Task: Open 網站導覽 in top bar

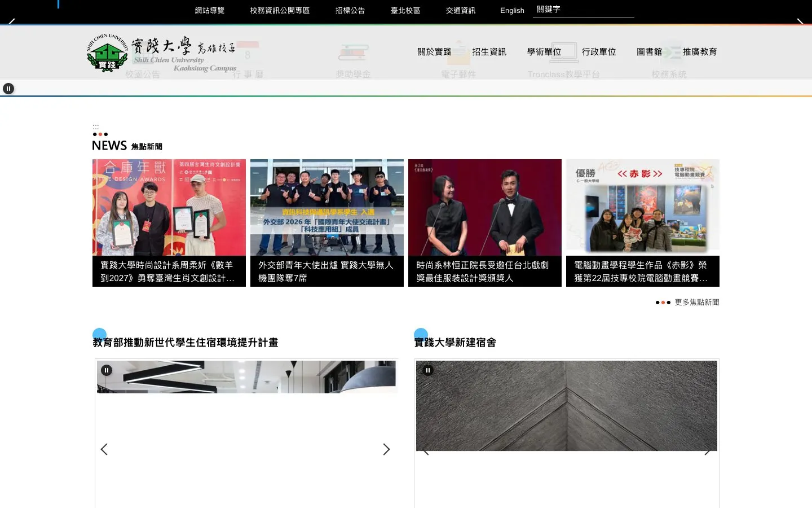Action: click(210, 10)
